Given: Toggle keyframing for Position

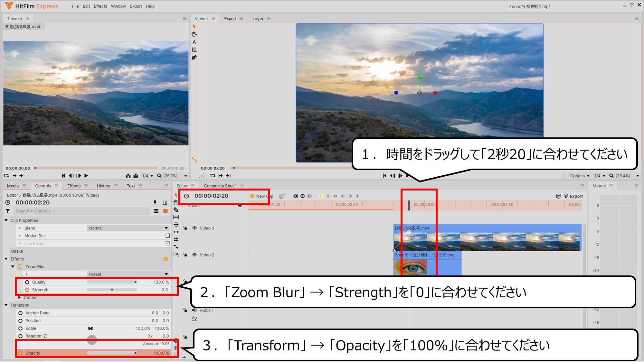Looking at the screenshot, I should 20,321.
